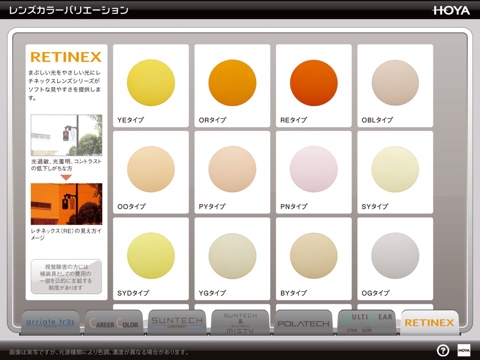Click the visual impairment subsidy info button
Image resolution: width=480 pixels, height=360 pixels.
tap(66, 277)
